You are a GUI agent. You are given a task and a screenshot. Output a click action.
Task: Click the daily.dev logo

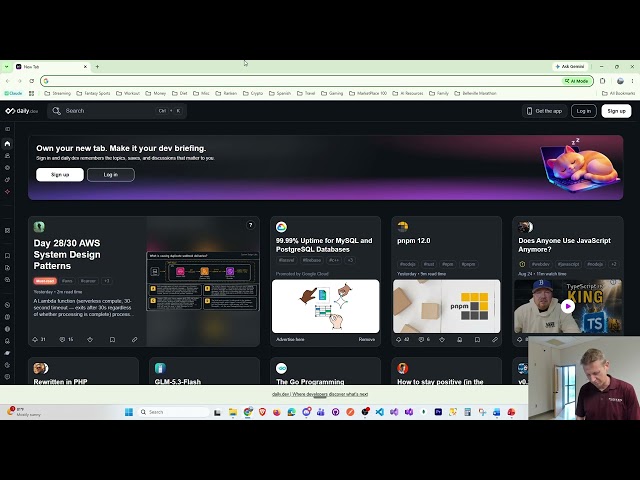(22, 111)
